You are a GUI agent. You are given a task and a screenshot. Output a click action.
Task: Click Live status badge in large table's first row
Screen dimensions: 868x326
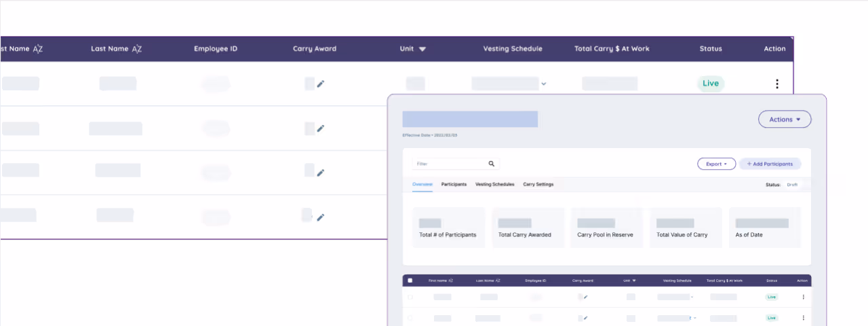point(711,84)
